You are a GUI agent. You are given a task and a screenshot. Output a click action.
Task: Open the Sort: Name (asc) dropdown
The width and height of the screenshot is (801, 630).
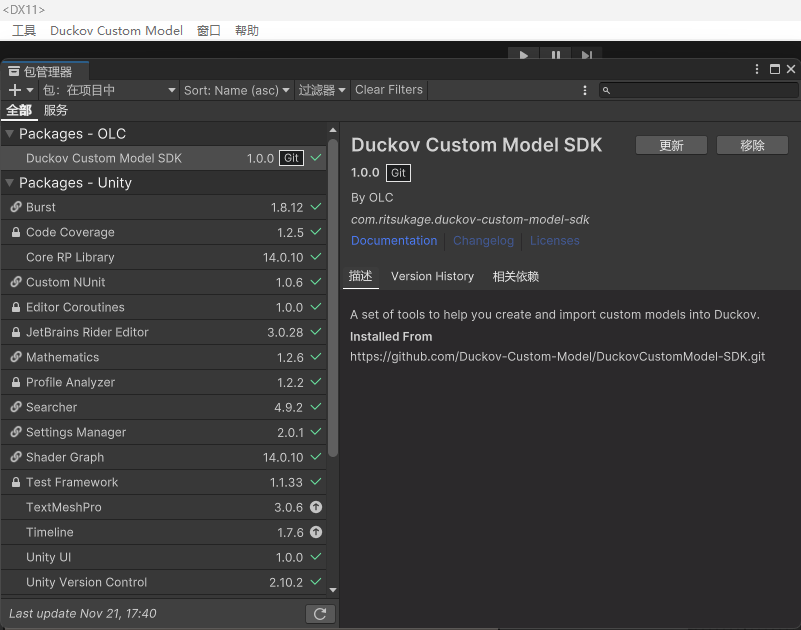coord(237,90)
